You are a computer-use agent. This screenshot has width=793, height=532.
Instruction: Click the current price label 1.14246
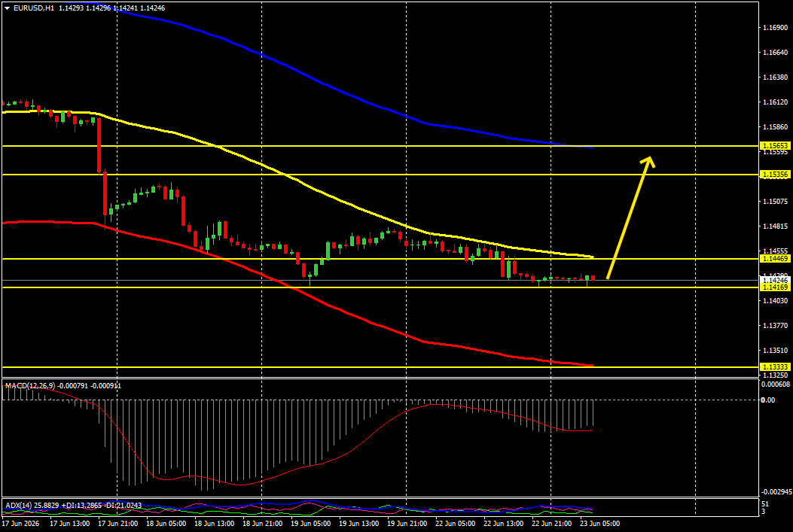click(776, 280)
